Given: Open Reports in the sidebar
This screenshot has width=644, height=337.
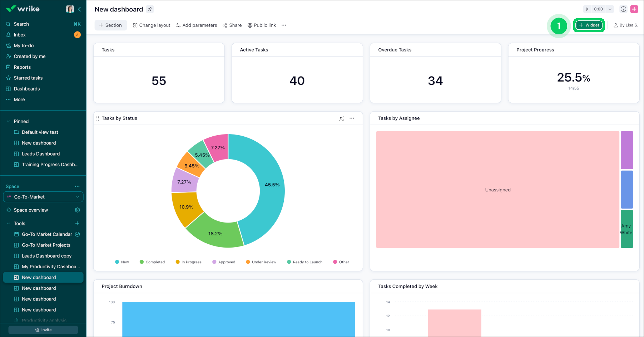Looking at the screenshot, I should (23, 67).
